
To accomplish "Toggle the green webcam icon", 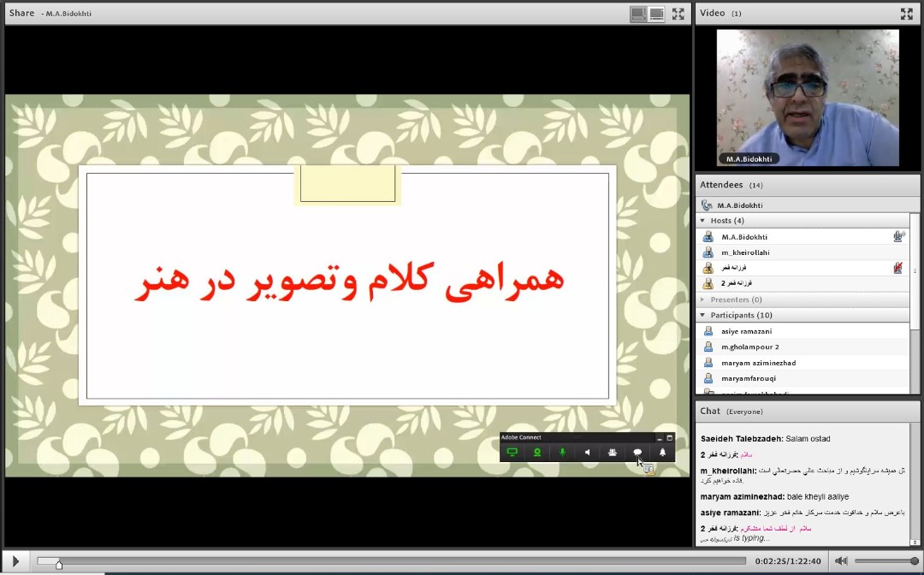I will (x=537, y=453).
